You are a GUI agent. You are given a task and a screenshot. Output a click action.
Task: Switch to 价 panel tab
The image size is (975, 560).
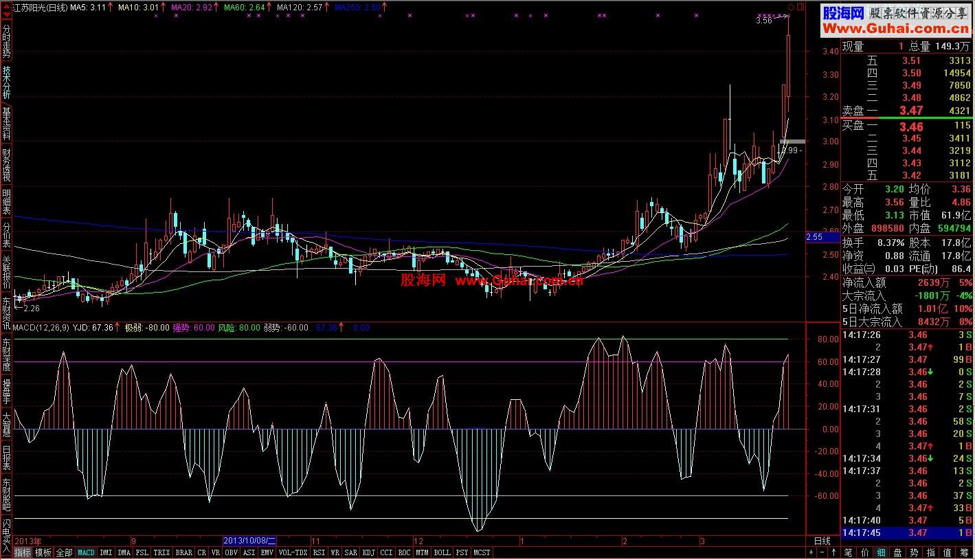[864, 552]
